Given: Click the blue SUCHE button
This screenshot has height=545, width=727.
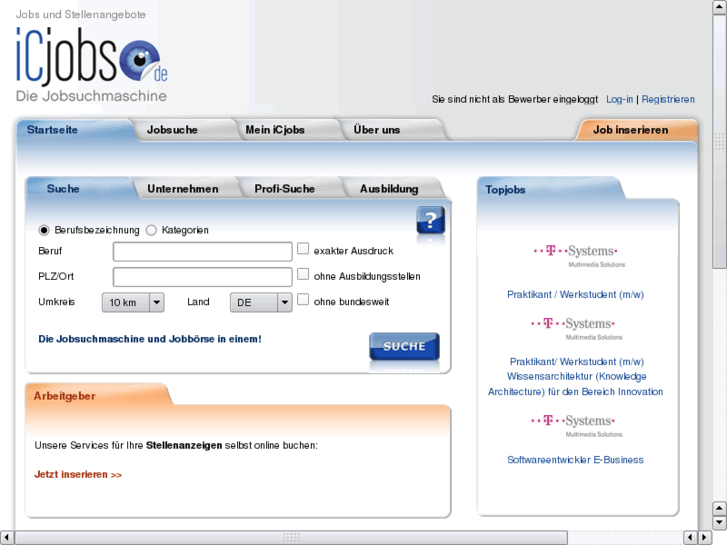Looking at the screenshot, I should (404, 346).
